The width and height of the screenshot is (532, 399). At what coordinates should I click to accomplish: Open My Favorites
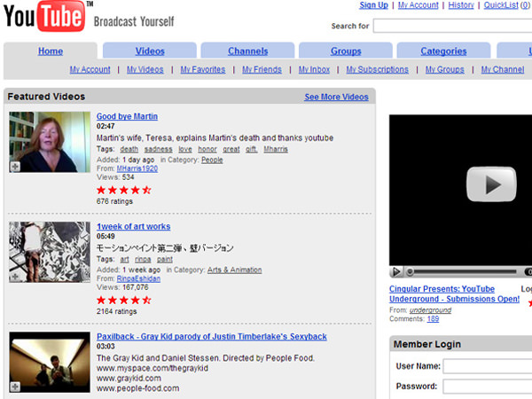(x=203, y=69)
